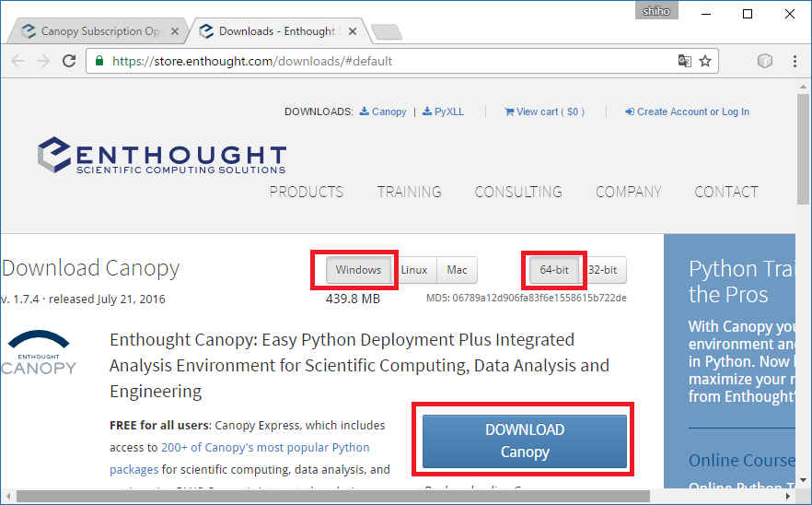This screenshot has width=812, height=505.
Task: Click the scroll left arrow
Action: 7,496
